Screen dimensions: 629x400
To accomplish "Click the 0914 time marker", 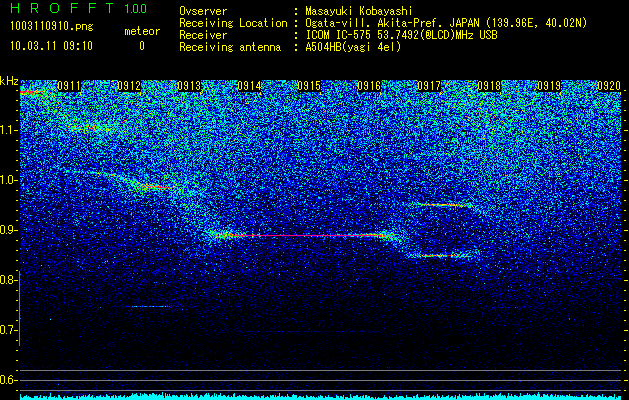I will 250,86.
